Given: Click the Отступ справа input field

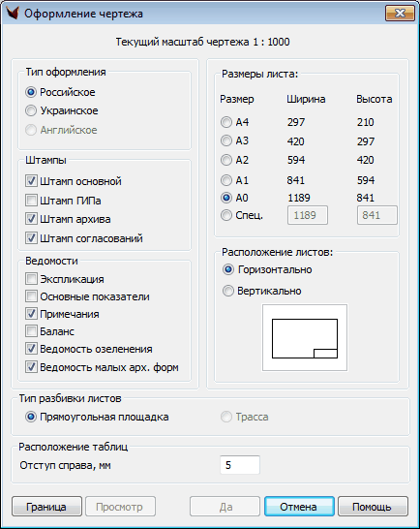Looking at the screenshot, I should coord(240,465).
